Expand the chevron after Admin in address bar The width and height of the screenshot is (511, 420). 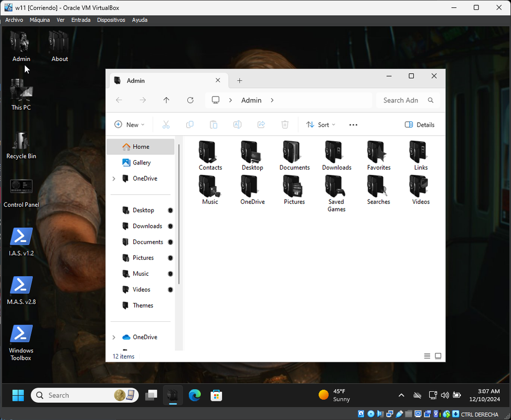pos(272,100)
